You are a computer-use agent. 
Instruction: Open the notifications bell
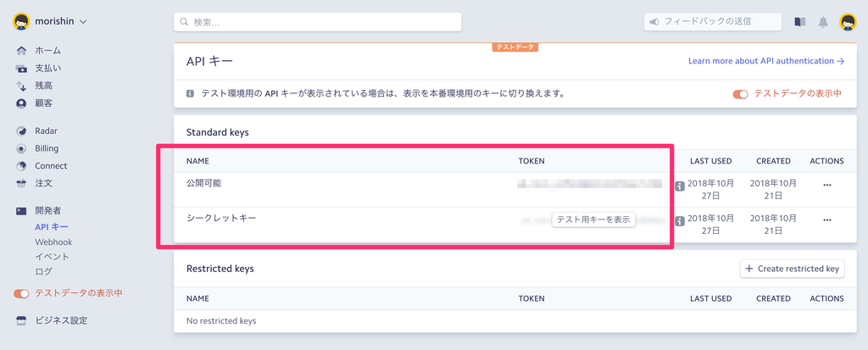[823, 22]
